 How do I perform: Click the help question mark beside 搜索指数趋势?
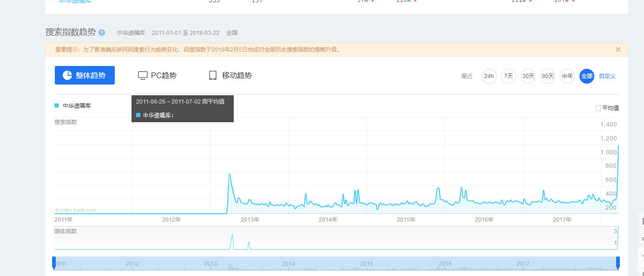pyautogui.click(x=102, y=33)
